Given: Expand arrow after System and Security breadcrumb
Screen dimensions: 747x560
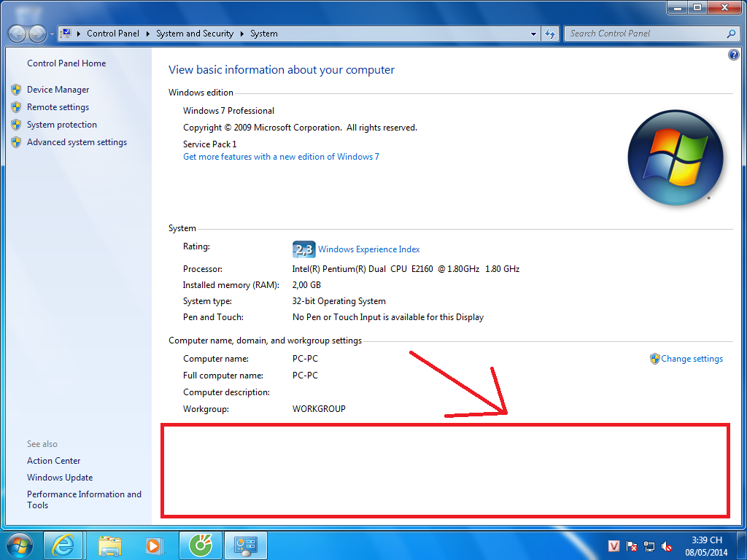Looking at the screenshot, I should (x=242, y=34).
